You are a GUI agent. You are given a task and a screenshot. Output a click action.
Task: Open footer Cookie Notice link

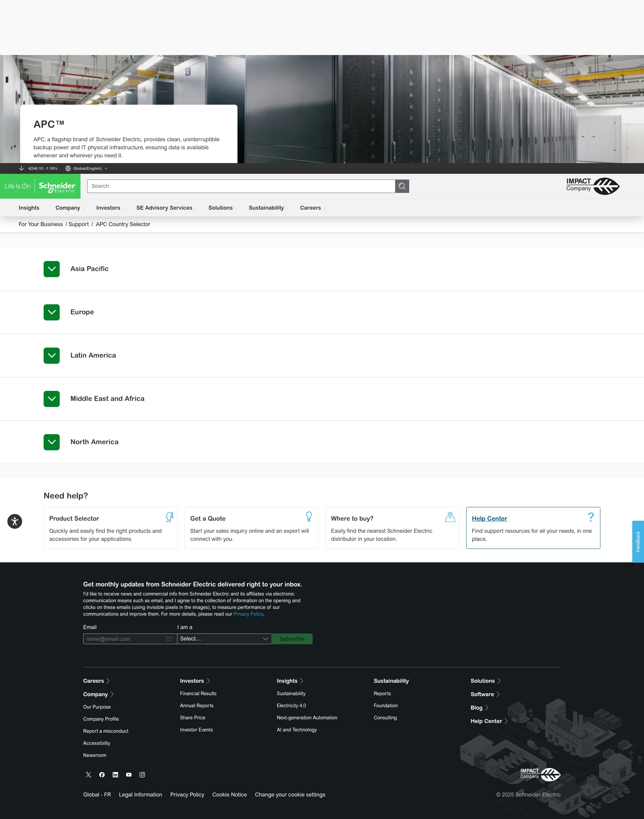point(229,795)
